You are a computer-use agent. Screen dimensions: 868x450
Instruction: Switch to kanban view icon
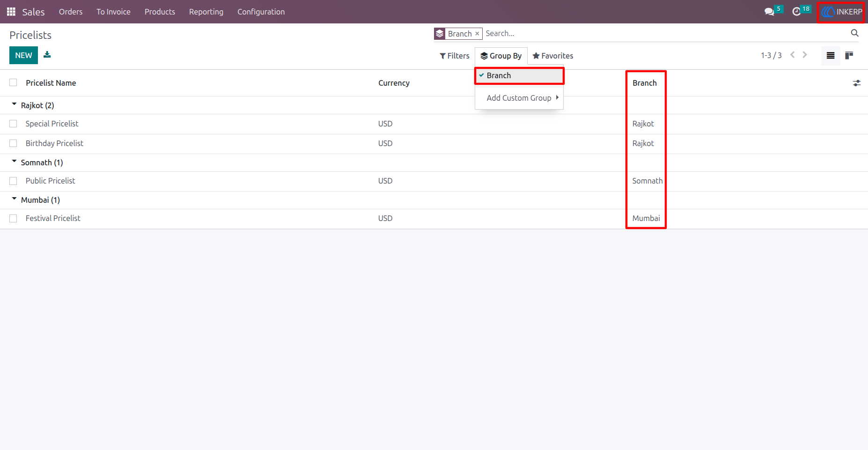pos(849,56)
